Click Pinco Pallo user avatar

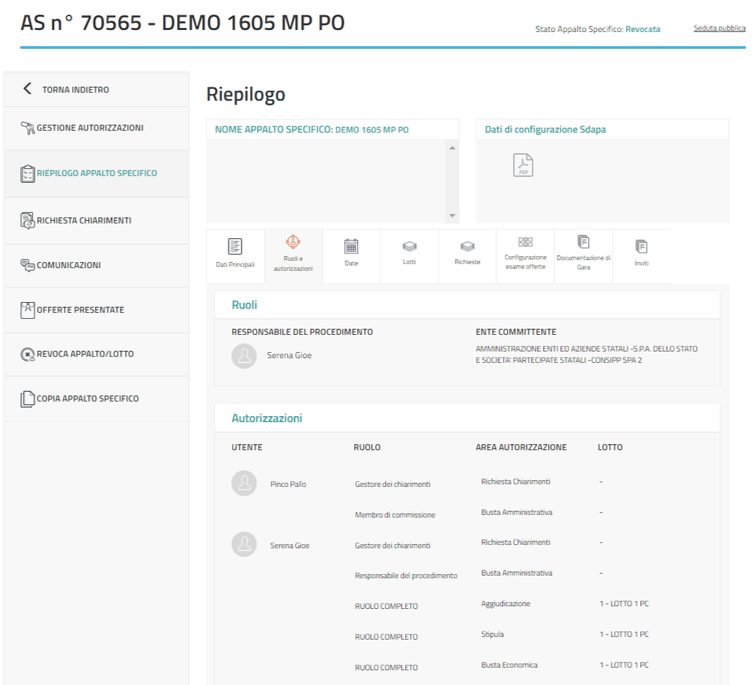[244, 484]
